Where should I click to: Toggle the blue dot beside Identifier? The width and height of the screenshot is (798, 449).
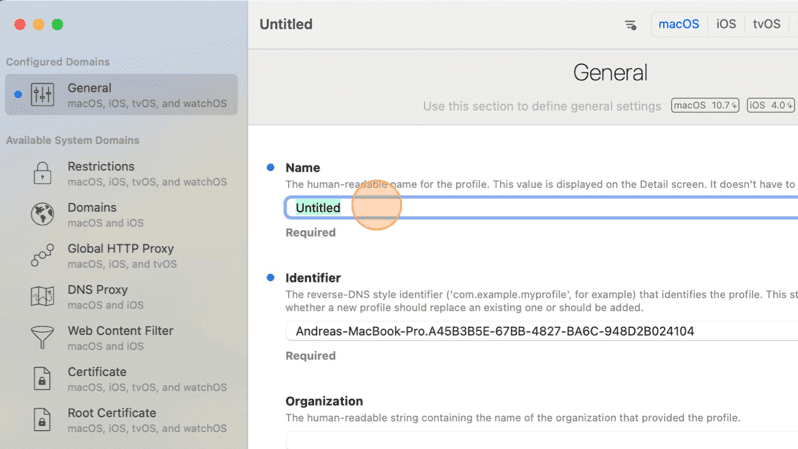pyautogui.click(x=271, y=277)
